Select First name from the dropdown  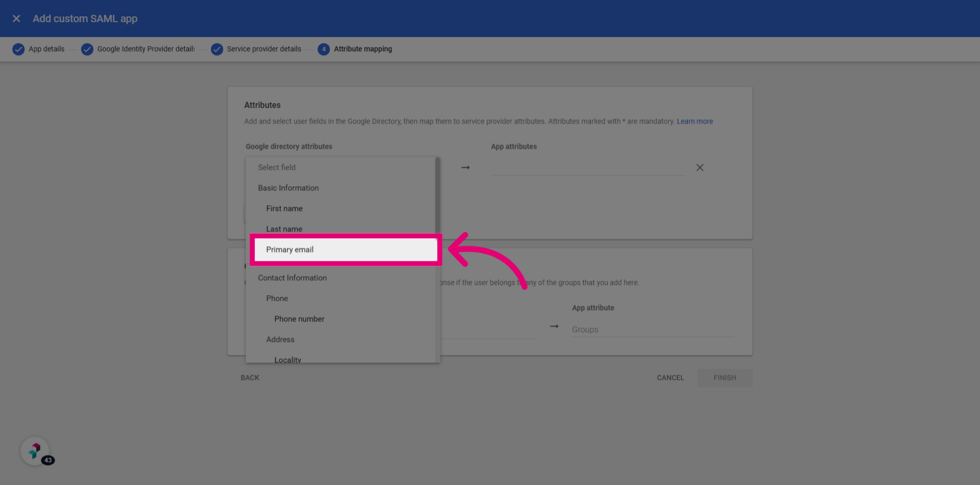point(340,208)
